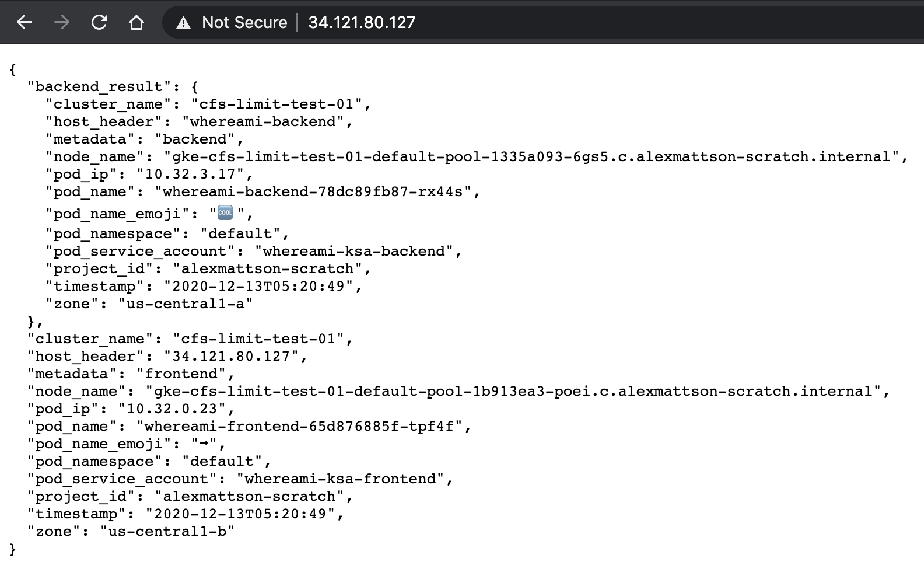Image resolution: width=924 pixels, height=572 pixels.
Task: Click the zone value "us-central1-b"
Action: 167,531
